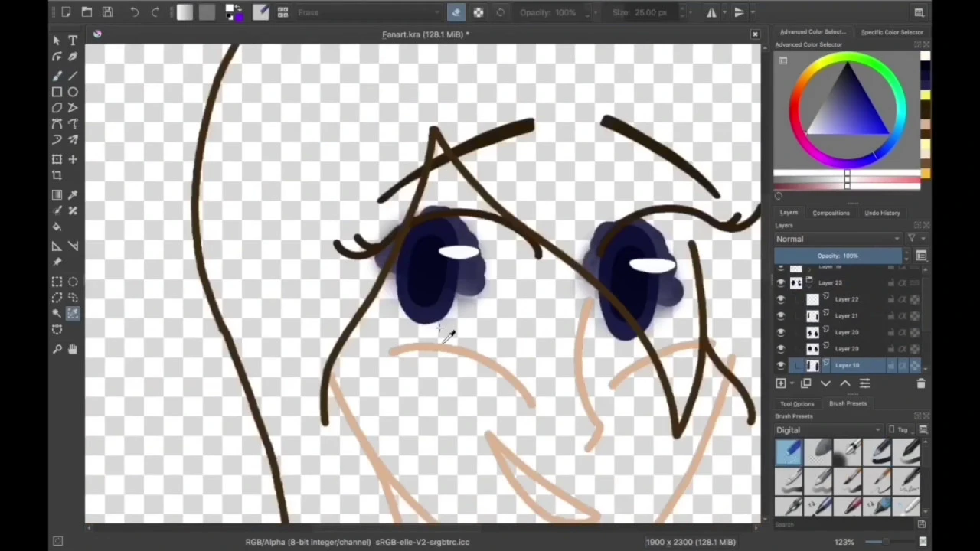Screen dimensions: 980x551
Task: Select the Crop tool
Action: [57, 175]
